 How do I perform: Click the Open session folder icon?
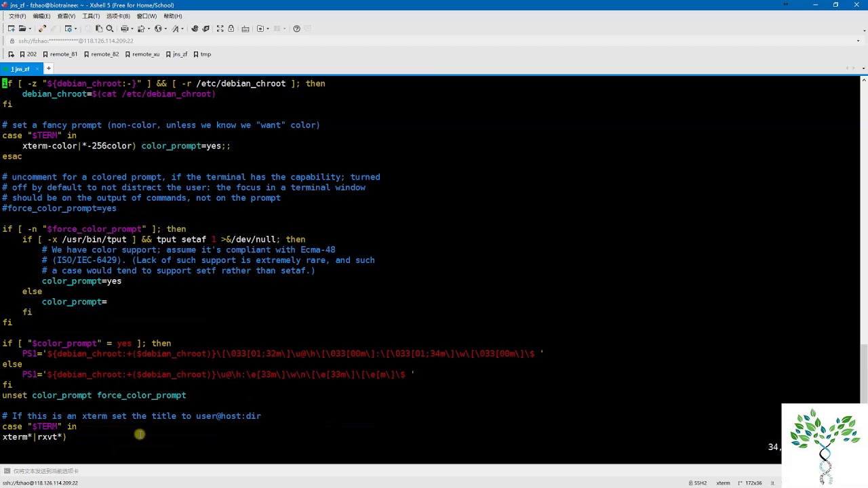(x=22, y=28)
